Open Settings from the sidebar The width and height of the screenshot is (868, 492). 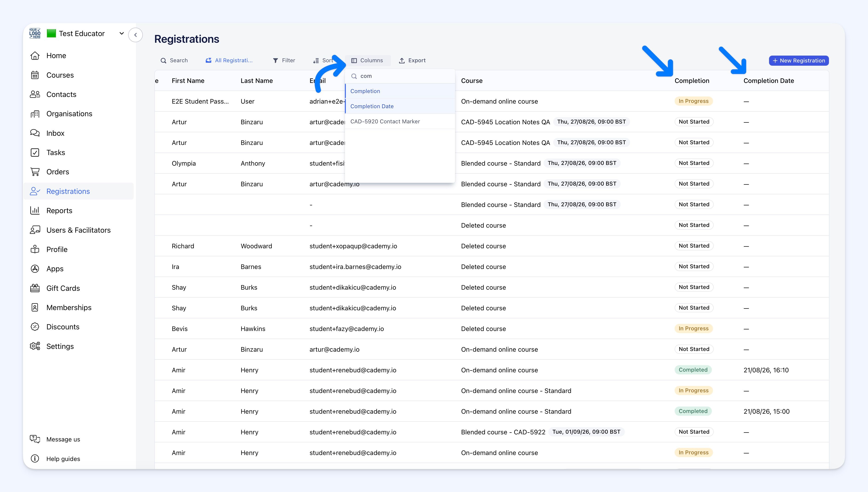click(60, 346)
